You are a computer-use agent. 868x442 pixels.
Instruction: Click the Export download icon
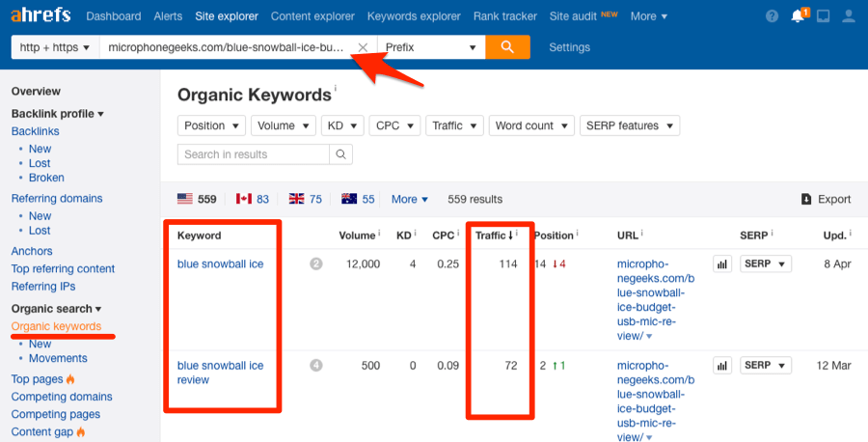click(806, 199)
